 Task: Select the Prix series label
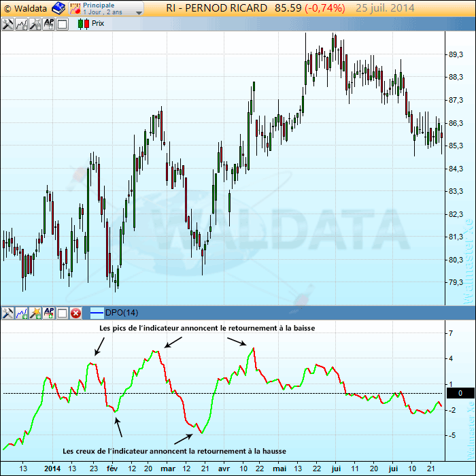[x=98, y=23]
